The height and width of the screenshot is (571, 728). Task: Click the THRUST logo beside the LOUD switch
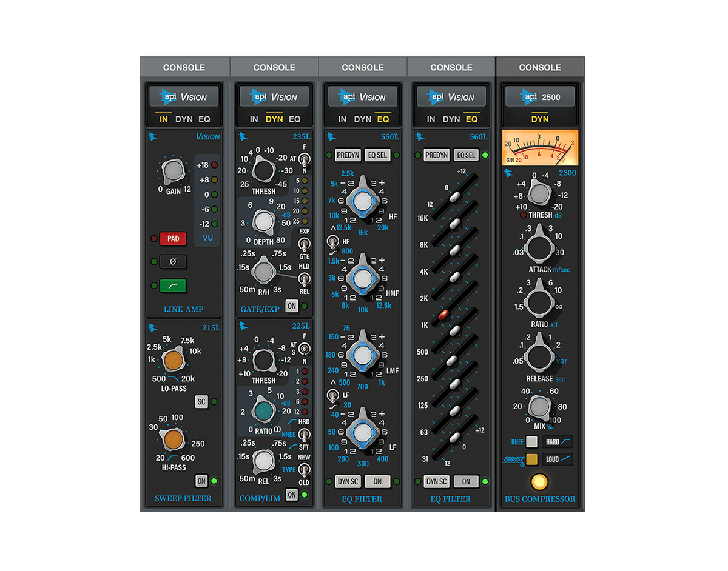click(x=513, y=459)
